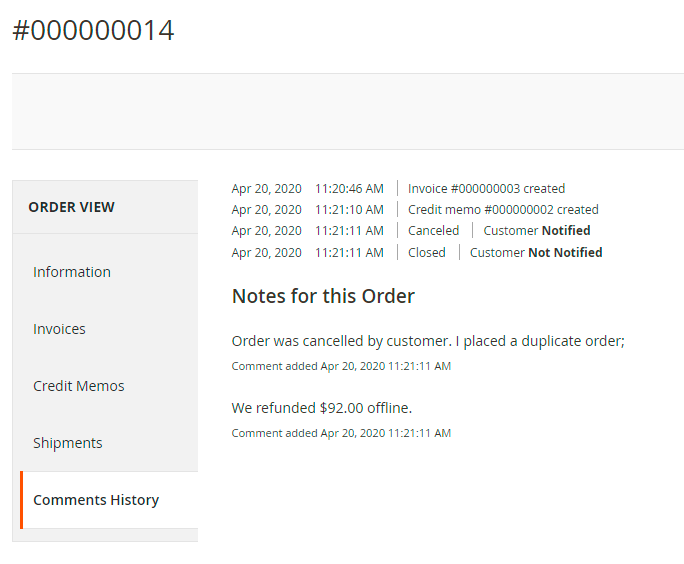Open the Information tab
The height and width of the screenshot is (564, 684).
[72, 272]
